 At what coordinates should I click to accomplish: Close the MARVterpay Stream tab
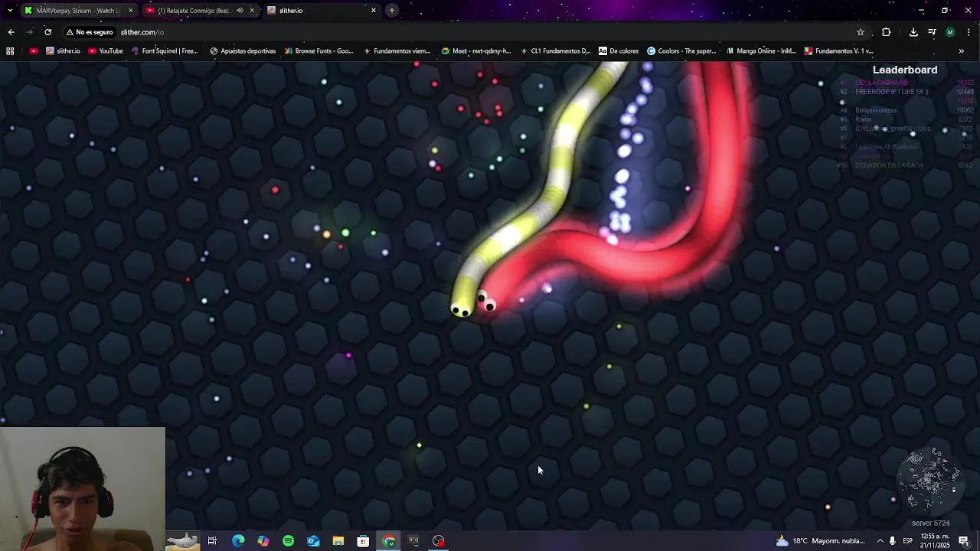(x=130, y=11)
